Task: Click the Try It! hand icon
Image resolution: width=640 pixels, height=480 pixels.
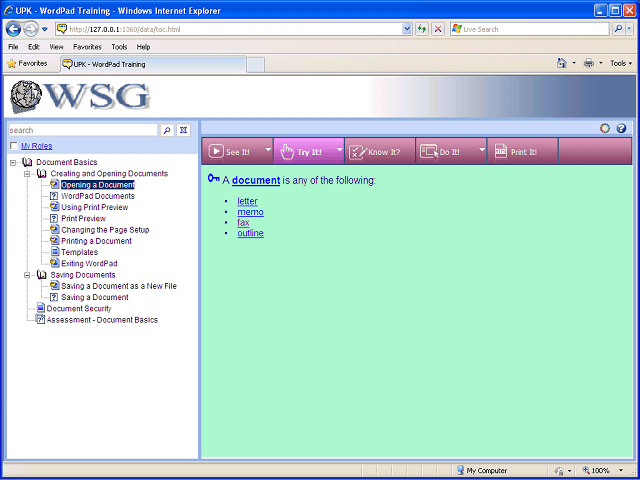Action: [287, 152]
